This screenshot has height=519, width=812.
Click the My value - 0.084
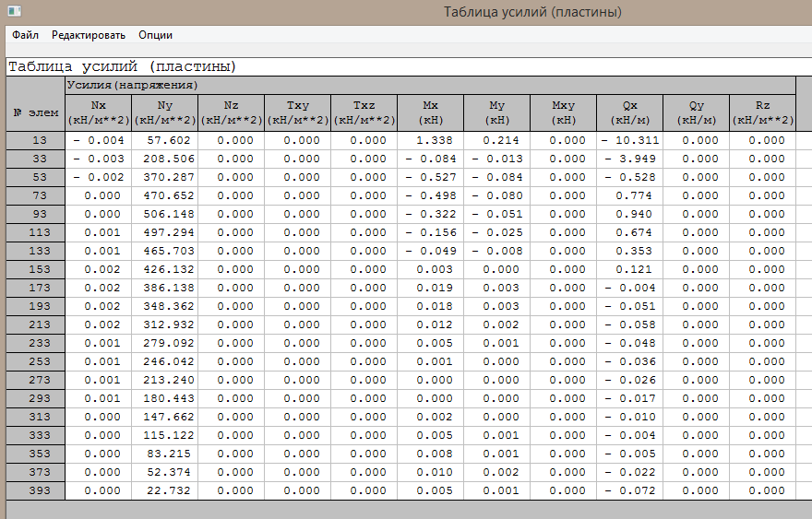click(496, 178)
